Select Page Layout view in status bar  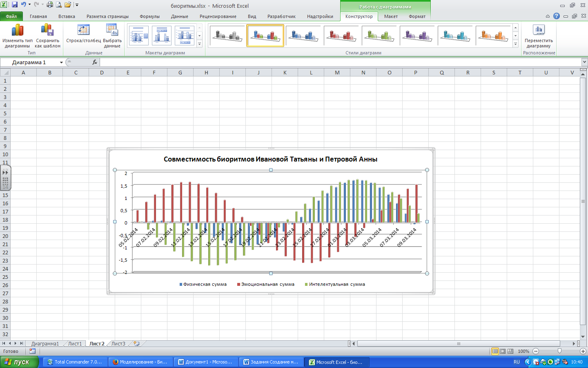(x=503, y=351)
